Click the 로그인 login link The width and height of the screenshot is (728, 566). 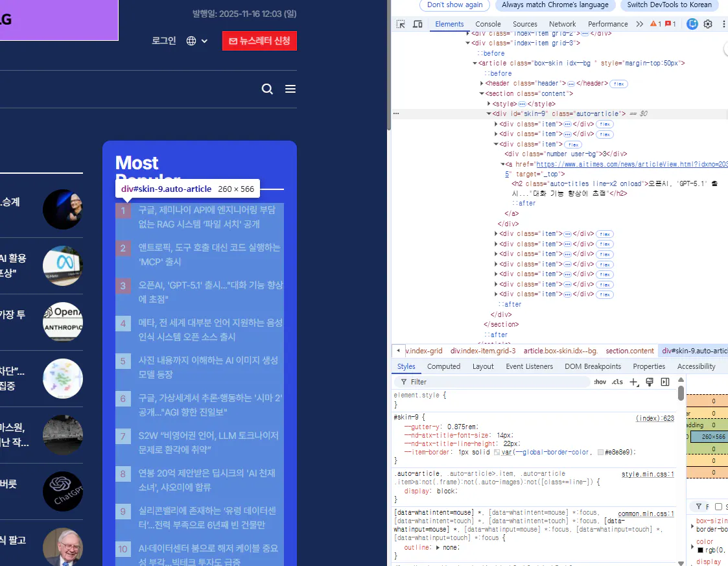[164, 41]
